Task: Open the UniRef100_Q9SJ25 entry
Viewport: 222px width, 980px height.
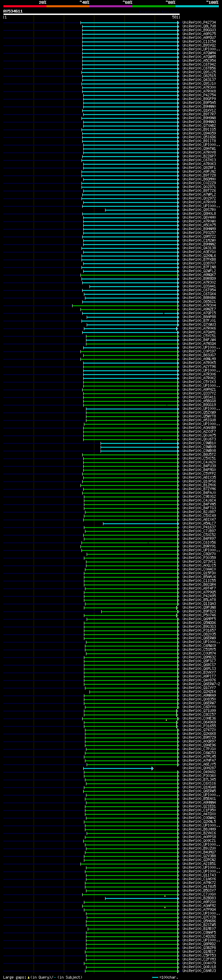Action: tap(199, 72)
